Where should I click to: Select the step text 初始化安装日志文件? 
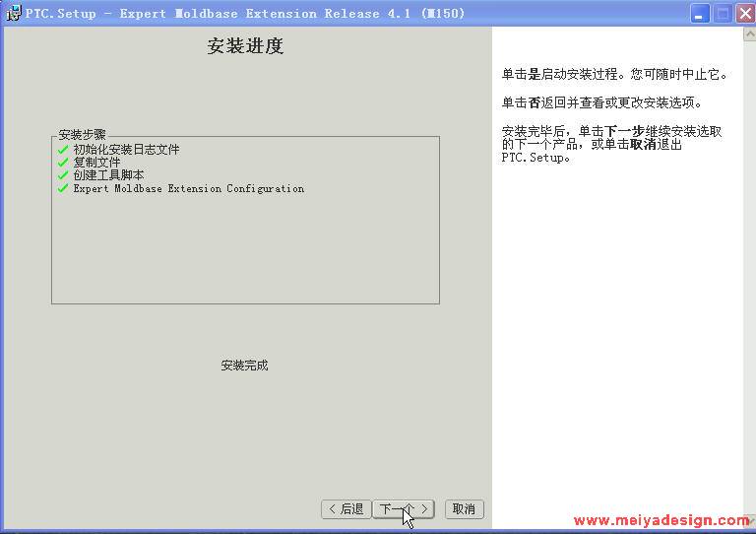tap(126, 150)
